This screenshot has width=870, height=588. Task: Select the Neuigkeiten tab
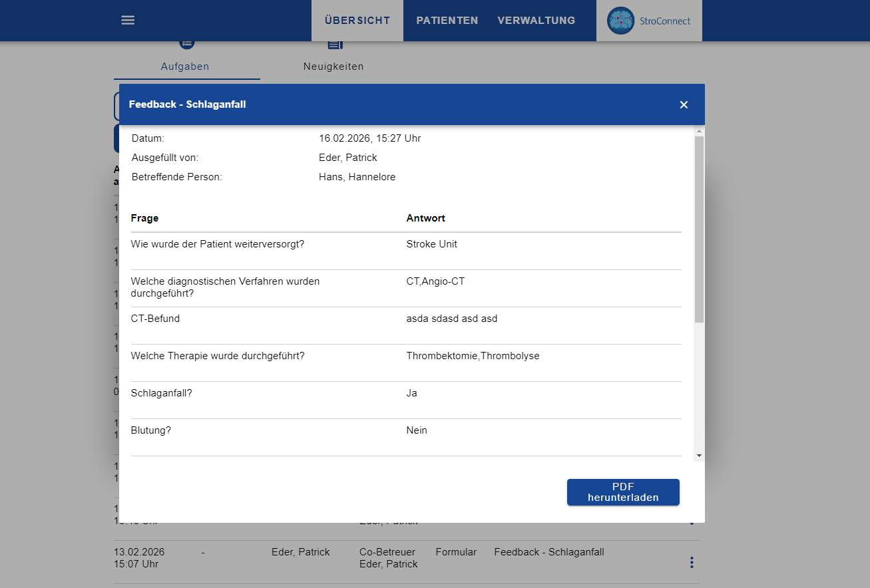click(333, 67)
